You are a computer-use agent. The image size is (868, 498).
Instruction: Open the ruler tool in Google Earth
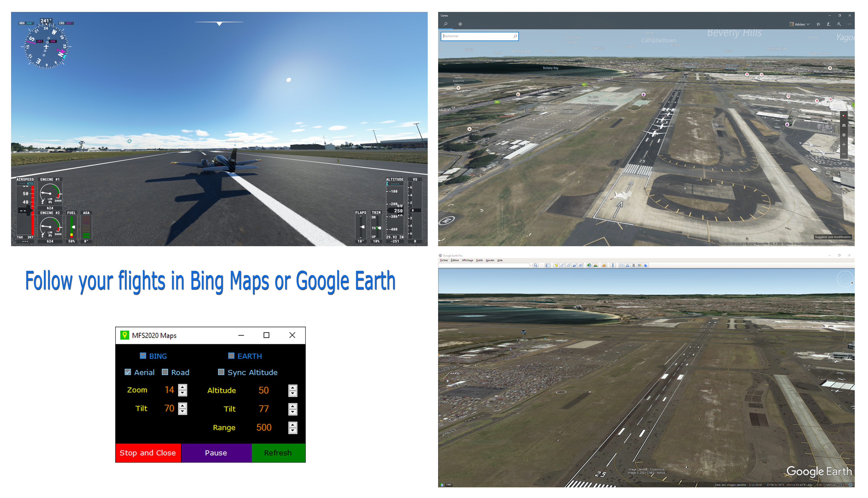tap(613, 265)
